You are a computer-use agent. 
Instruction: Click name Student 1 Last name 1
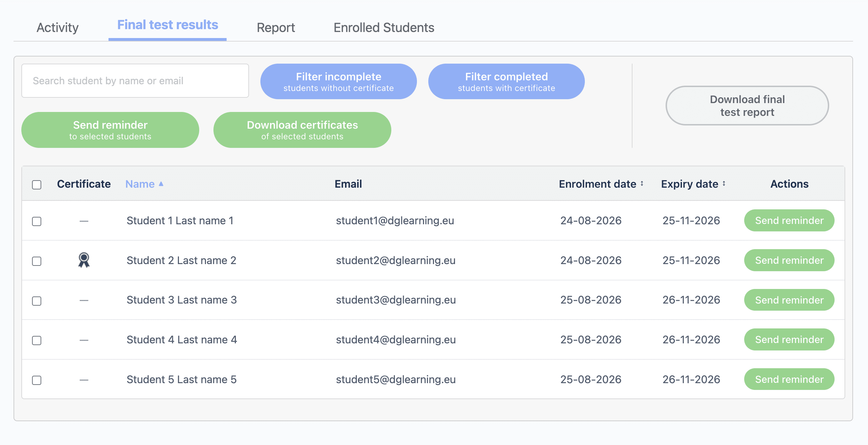click(x=180, y=221)
